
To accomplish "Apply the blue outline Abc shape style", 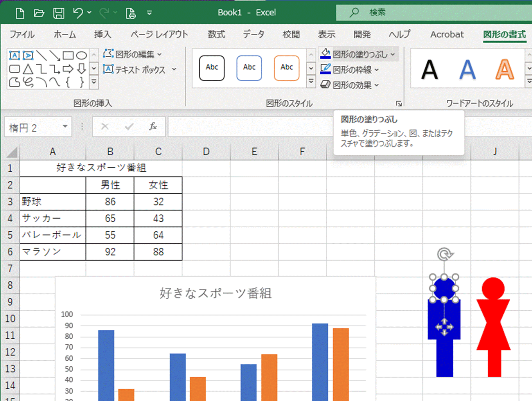I will (249, 68).
